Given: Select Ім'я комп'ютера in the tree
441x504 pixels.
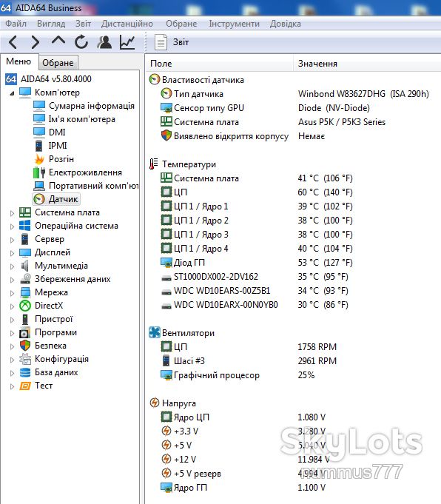Looking at the screenshot, I should [81, 119].
